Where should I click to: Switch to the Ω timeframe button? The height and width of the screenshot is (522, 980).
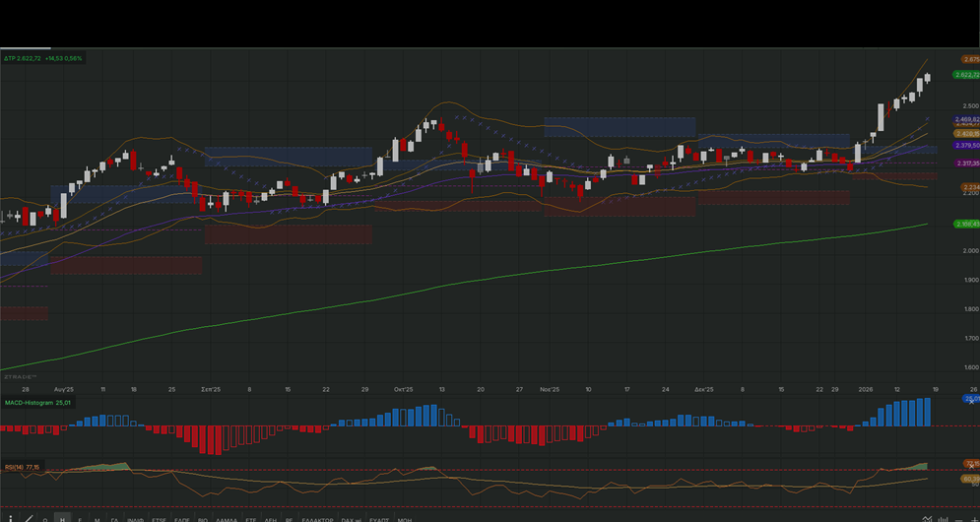pyautogui.click(x=45, y=520)
